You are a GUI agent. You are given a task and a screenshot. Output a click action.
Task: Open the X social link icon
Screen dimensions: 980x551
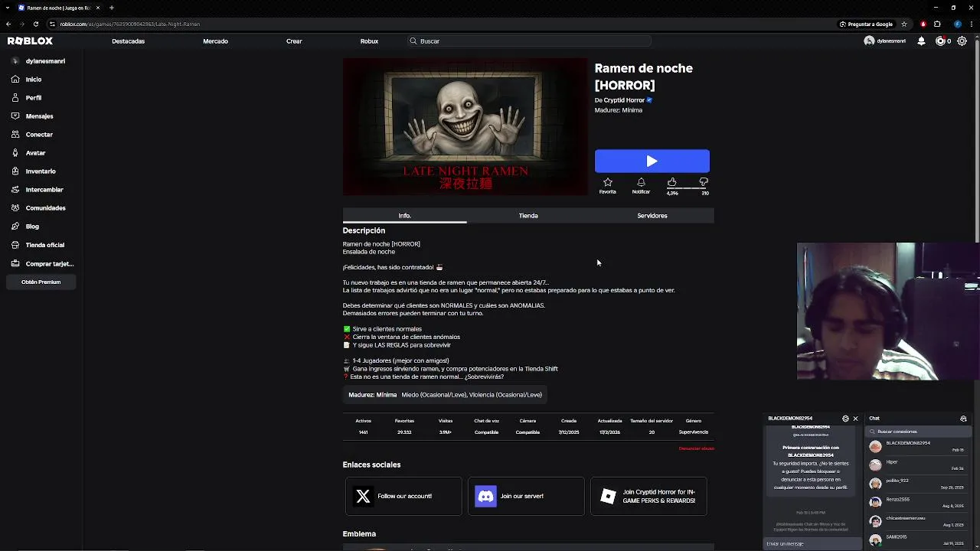coord(363,496)
